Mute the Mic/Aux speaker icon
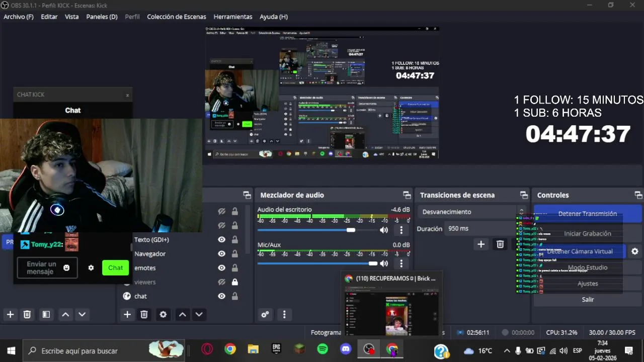The width and height of the screenshot is (644, 362). point(384,263)
